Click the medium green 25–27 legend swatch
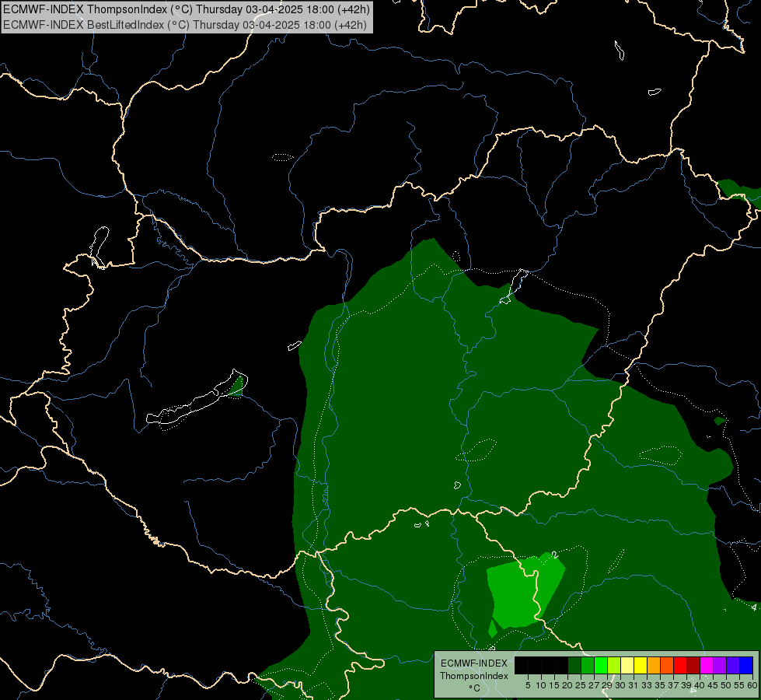This screenshot has height=700, width=761. pos(588,665)
